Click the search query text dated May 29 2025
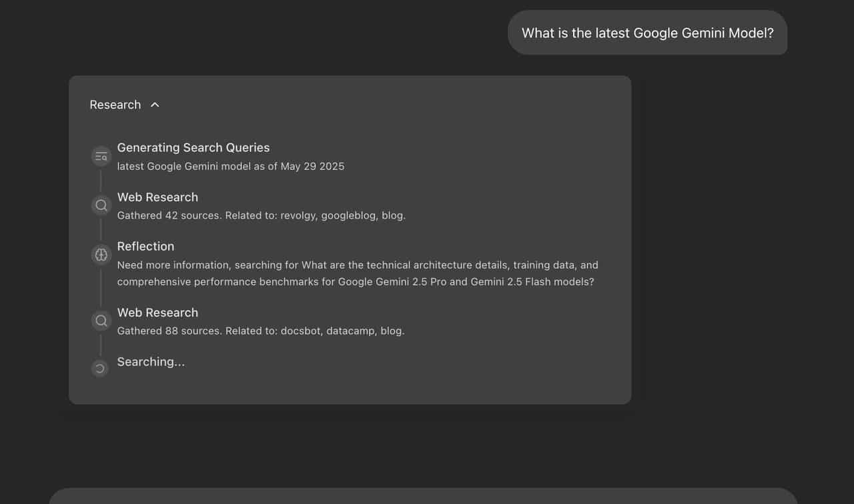This screenshot has height=504, width=854. click(x=231, y=167)
